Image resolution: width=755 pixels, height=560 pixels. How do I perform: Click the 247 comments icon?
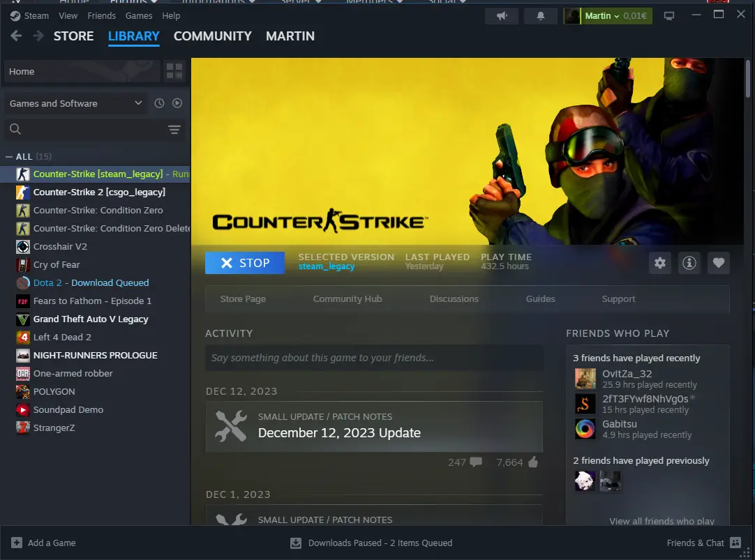(x=476, y=462)
